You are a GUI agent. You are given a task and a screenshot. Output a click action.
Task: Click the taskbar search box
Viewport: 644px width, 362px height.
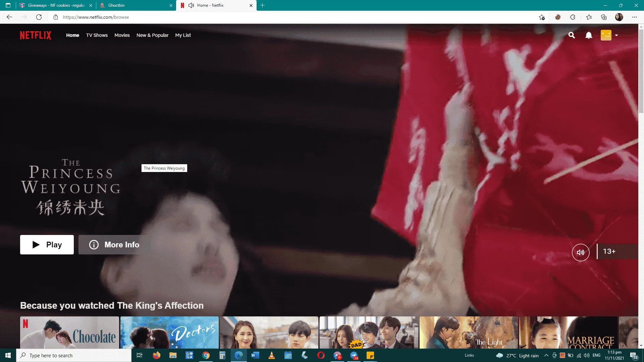click(x=74, y=355)
